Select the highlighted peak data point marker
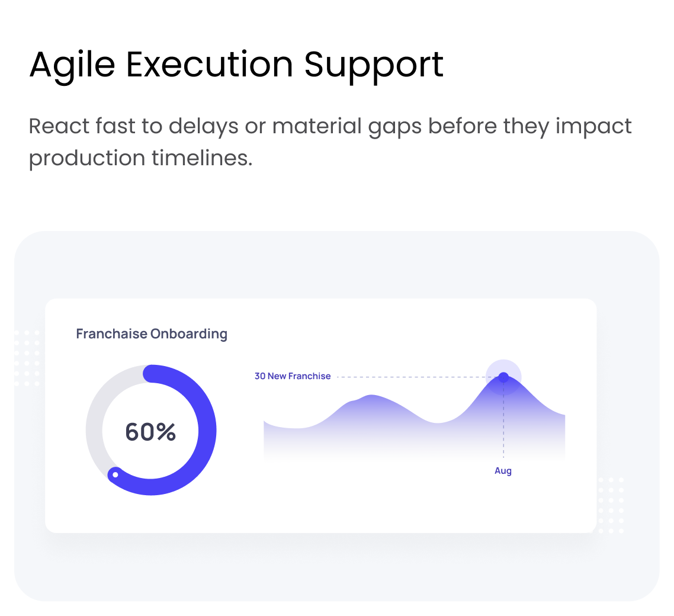This screenshot has width=674, height=616. coord(503,377)
